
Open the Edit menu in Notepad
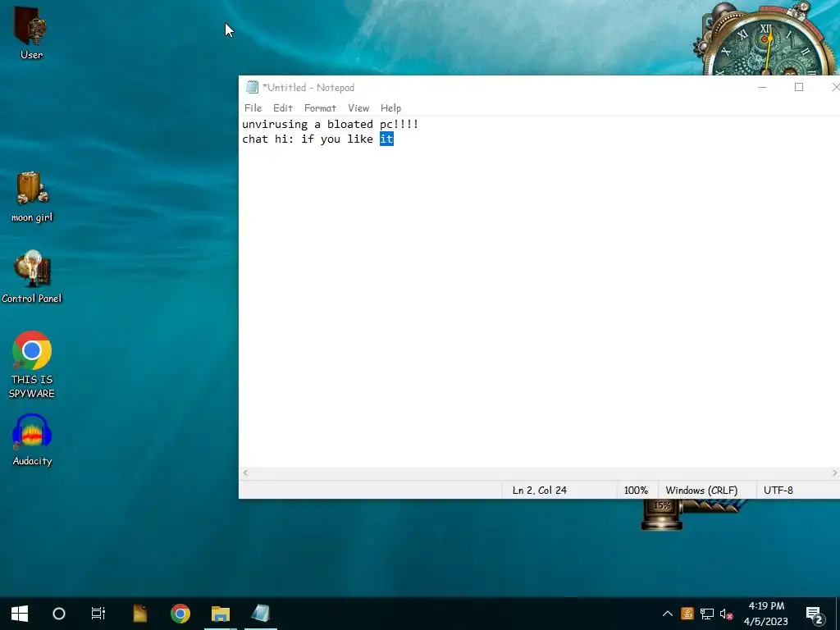[x=283, y=108]
